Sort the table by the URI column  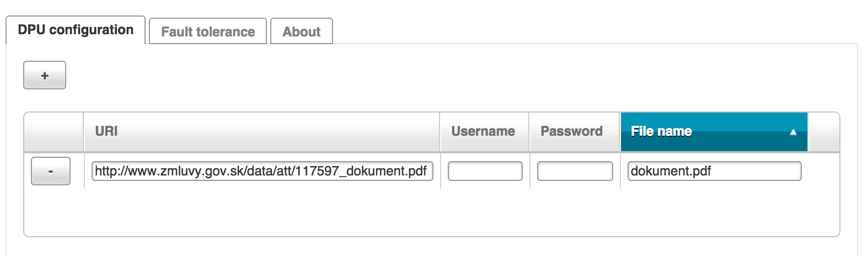(x=106, y=131)
